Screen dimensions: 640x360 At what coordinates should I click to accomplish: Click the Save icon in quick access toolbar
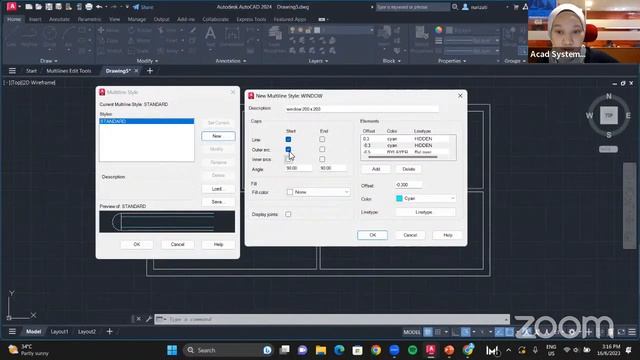coord(49,7)
